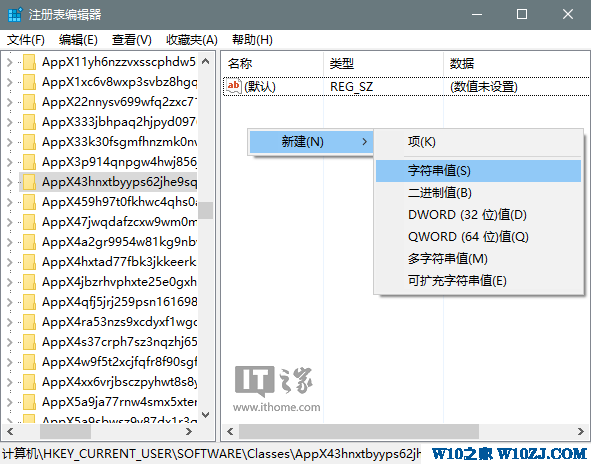Expand the AppX4qfj5jrj259psn161698 key
Image resolution: width=591 pixels, height=464 pixels.
pyautogui.click(x=10, y=302)
